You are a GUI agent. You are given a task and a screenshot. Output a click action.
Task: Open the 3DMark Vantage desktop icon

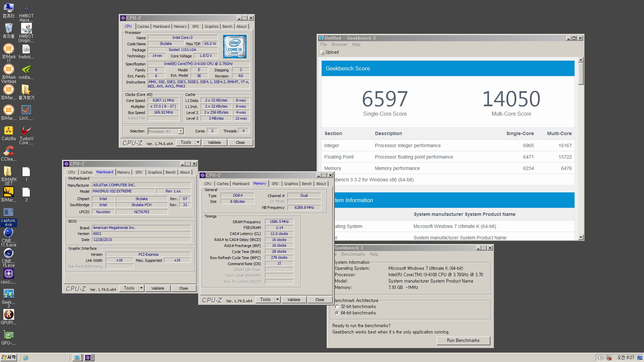8,73
